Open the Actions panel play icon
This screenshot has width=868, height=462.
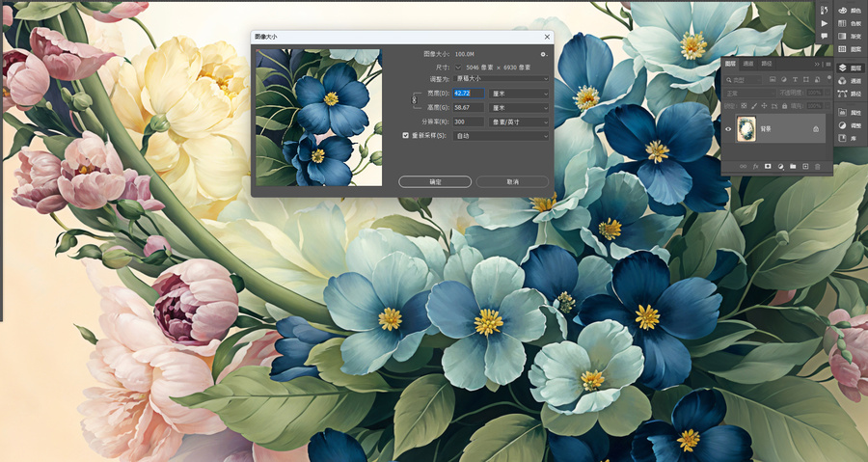825,23
